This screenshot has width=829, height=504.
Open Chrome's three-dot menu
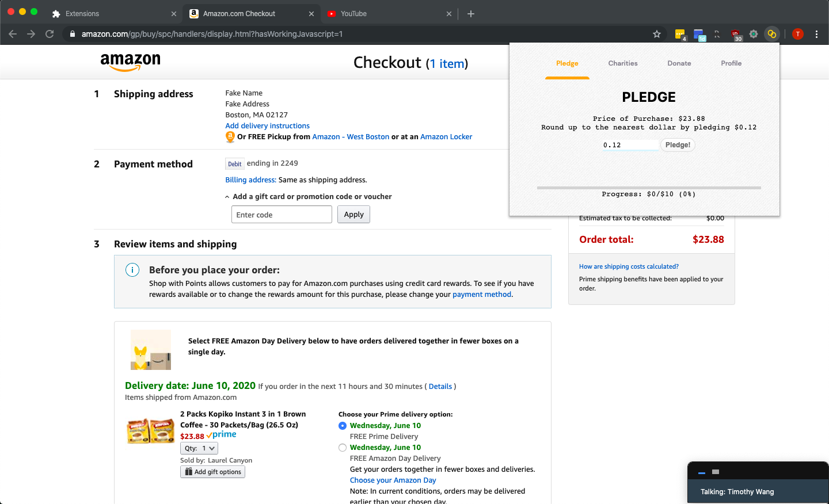tap(816, 34)
